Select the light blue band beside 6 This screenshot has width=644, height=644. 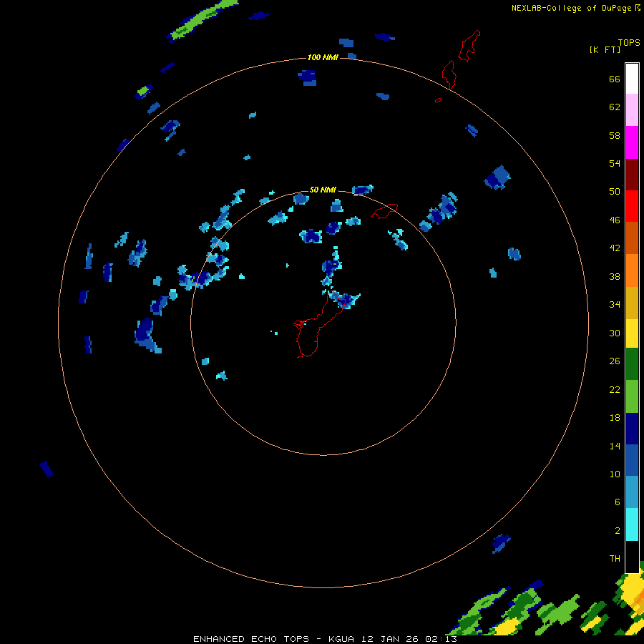632,492
